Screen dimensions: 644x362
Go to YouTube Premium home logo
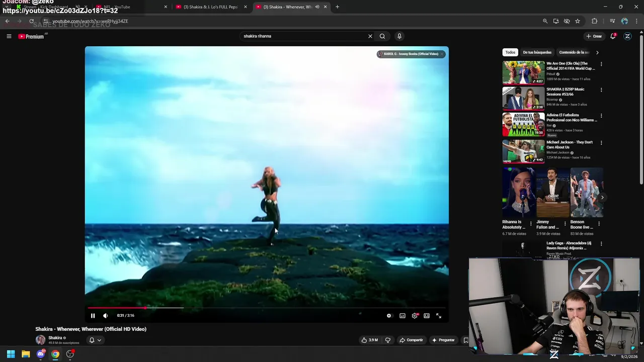click(x=31, y=36)
